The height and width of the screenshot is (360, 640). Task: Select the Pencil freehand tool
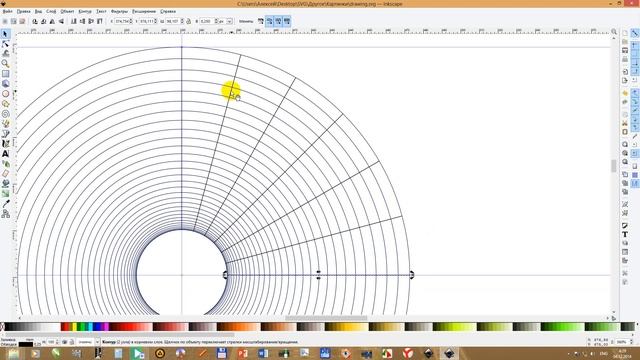[x=5, y=124]
